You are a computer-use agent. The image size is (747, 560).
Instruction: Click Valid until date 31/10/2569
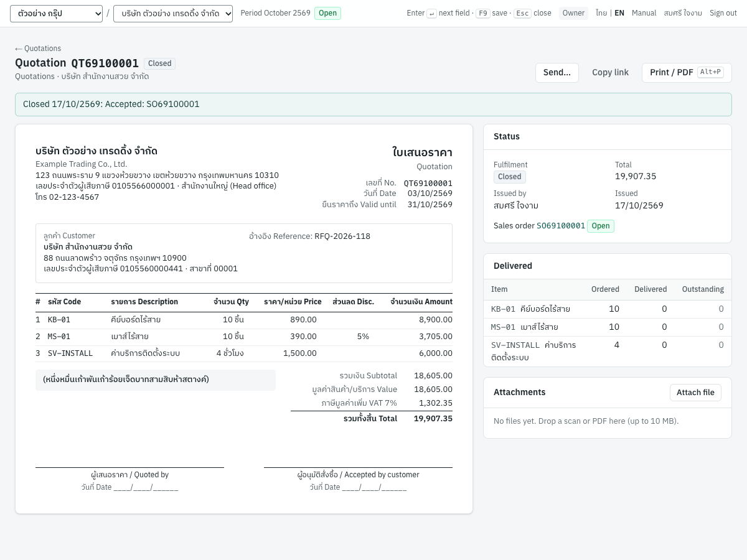[430, 205]
